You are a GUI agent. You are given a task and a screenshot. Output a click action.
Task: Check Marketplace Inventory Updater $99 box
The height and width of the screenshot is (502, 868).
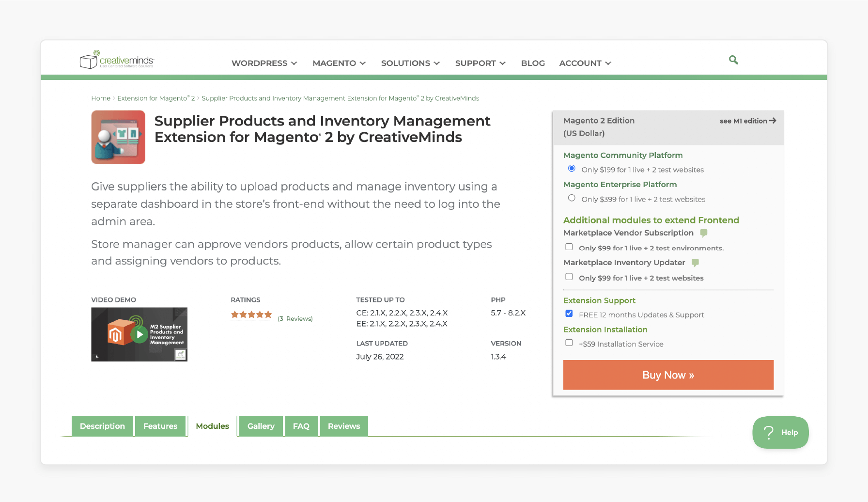(569, 277)
